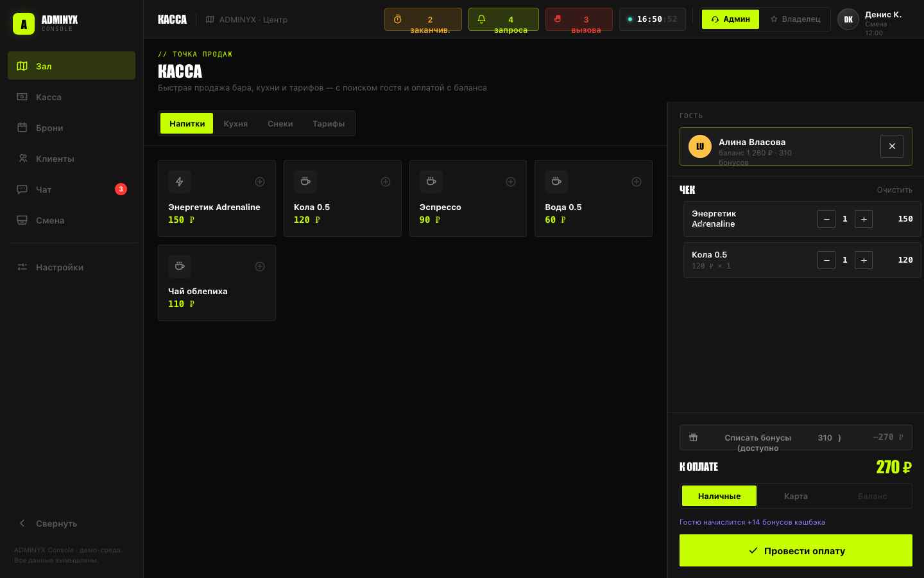Clear the receipt with Очистить
Image resolution: width=924 pixels, height=578 pixels.
point(894,189)
